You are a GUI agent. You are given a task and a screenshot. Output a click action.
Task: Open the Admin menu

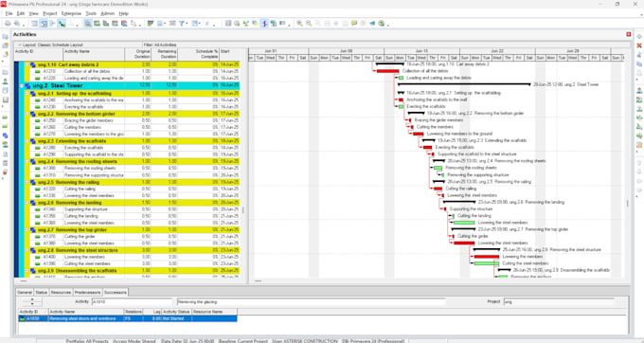[108, 13]
